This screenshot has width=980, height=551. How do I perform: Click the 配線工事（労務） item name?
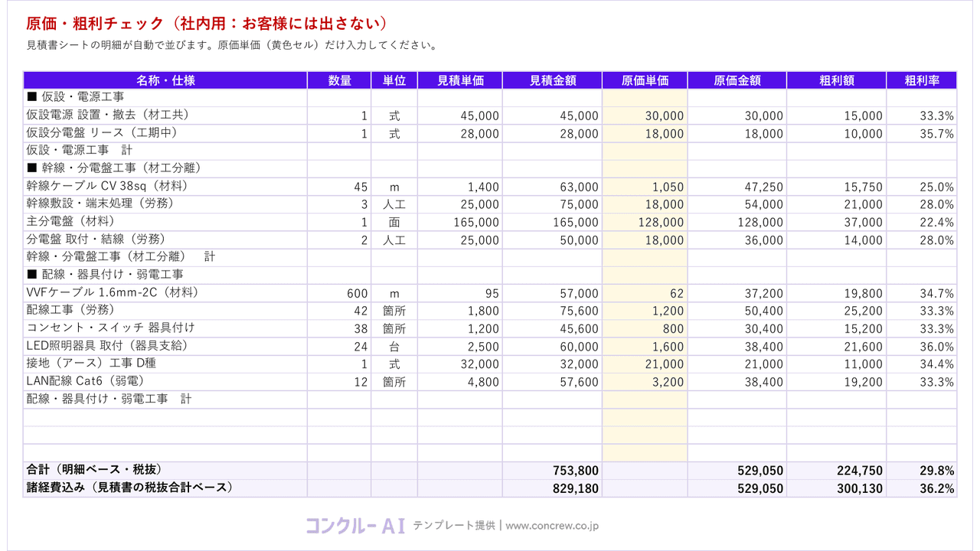click(70, 311)
